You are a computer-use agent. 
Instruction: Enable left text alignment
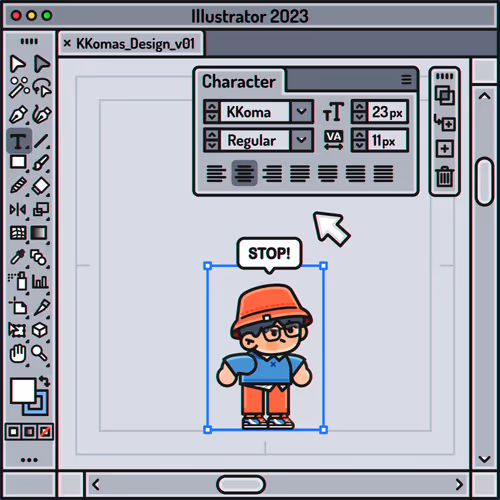click(x=216, y=174)
